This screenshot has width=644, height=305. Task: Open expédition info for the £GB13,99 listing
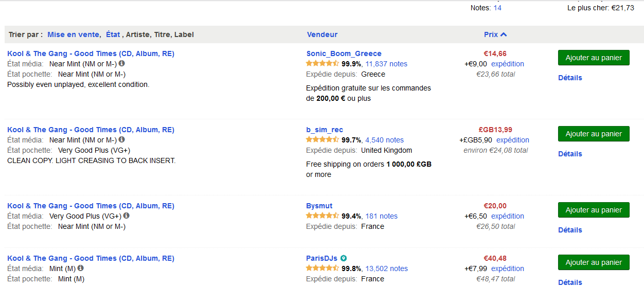coord(512,140)
